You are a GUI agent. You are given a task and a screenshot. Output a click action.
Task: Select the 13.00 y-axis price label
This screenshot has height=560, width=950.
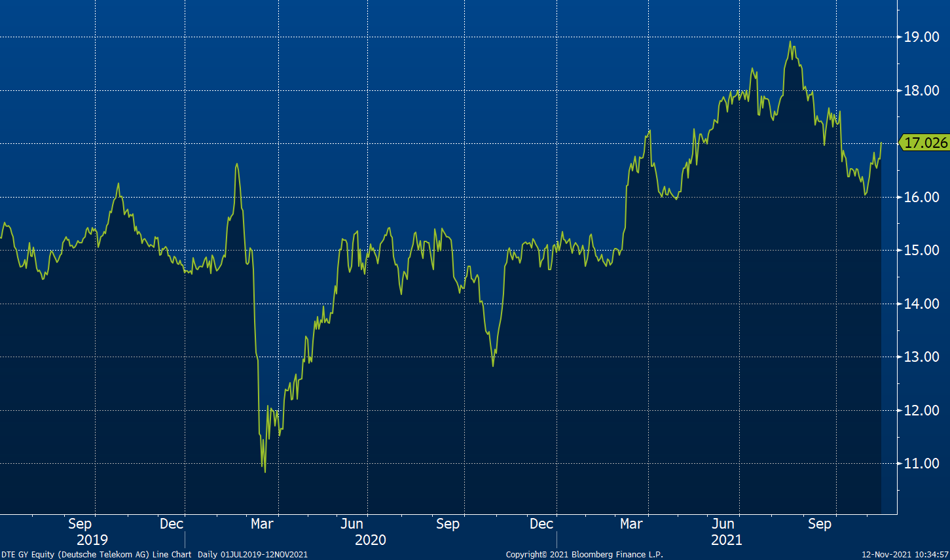(921, 357)
